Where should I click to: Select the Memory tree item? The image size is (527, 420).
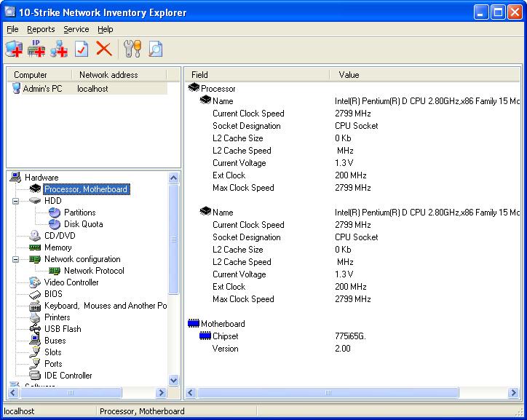(58, 247)
